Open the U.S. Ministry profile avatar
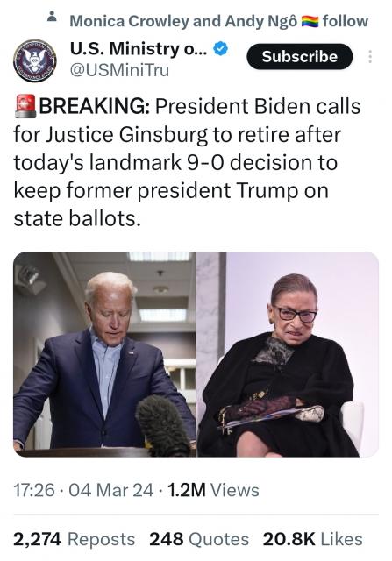This screenshot has height=561, width=392. tap(35, 60)
